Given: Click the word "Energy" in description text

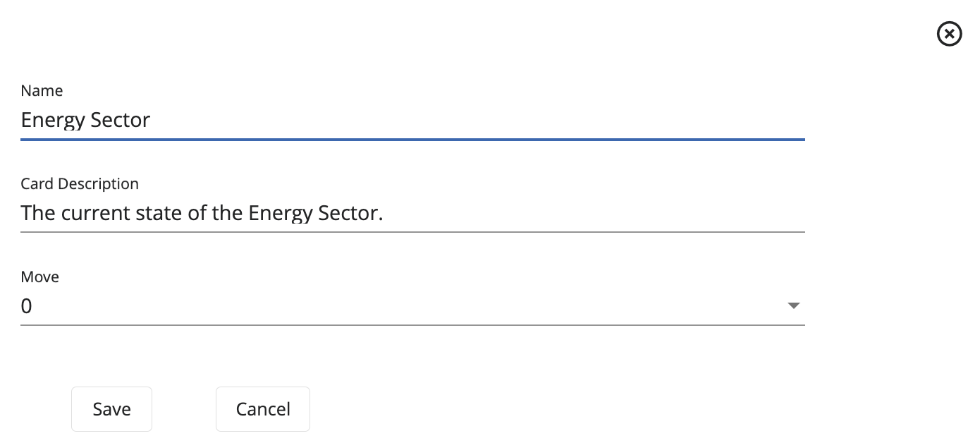Looking at the screenshot, I should click(280, 213).
